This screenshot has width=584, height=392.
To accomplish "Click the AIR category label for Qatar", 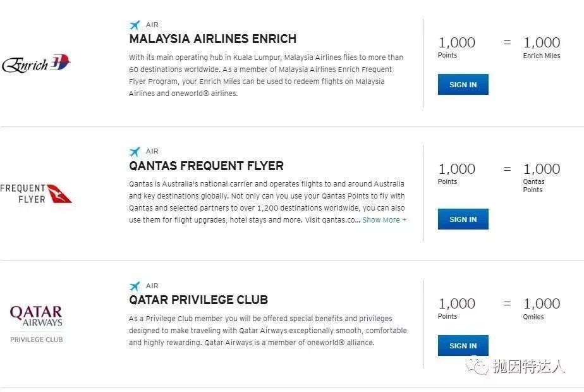I will (x=152, y=286).
